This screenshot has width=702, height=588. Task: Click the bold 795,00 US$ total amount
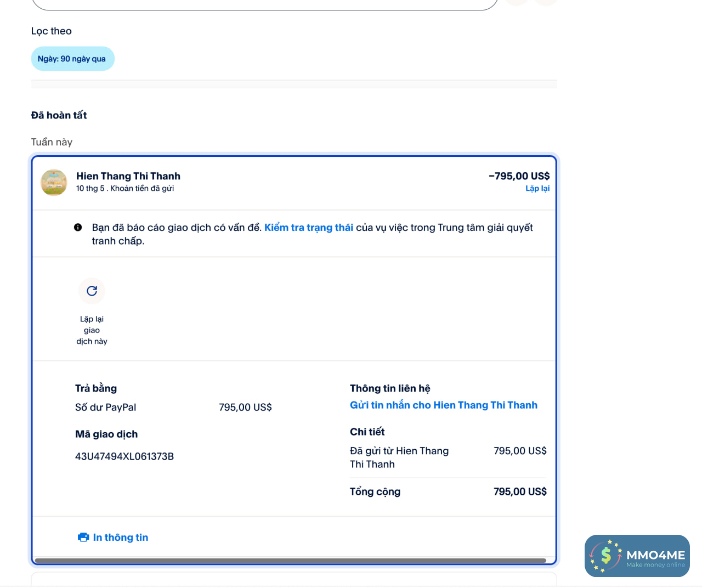(x=520, y=491)
